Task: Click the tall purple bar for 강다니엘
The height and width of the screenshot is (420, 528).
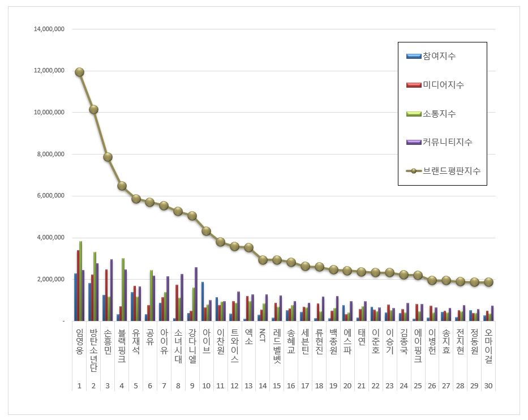Action: coord(196,294)
